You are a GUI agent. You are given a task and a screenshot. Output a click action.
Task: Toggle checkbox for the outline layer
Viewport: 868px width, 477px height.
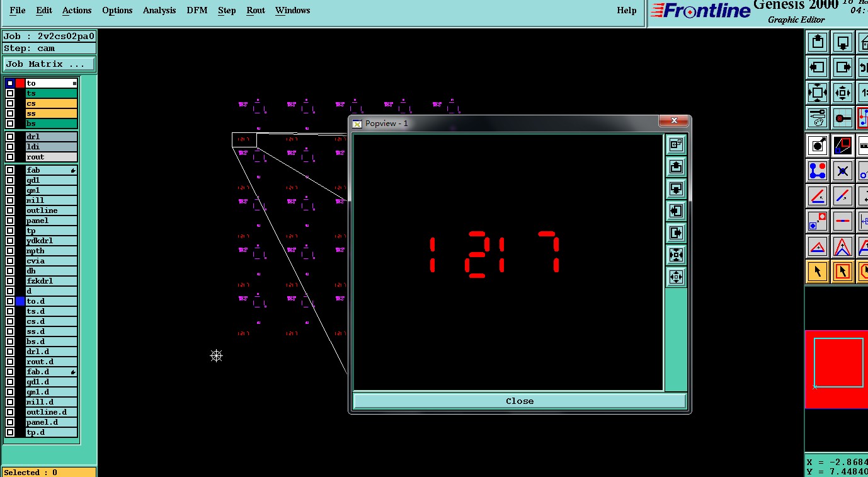10,210
